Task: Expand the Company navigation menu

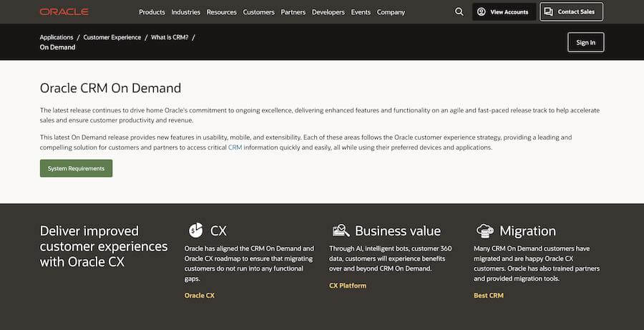Action: click(391, 12)
